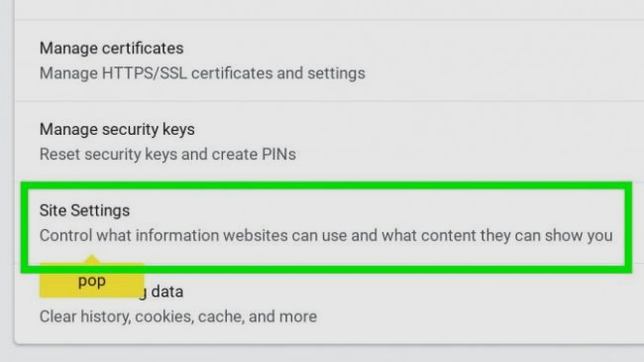The width and height of the screenshot is (644, 362).
Task: Select Reset security keys and create PINs text
Action: click(x=167, y=155)
